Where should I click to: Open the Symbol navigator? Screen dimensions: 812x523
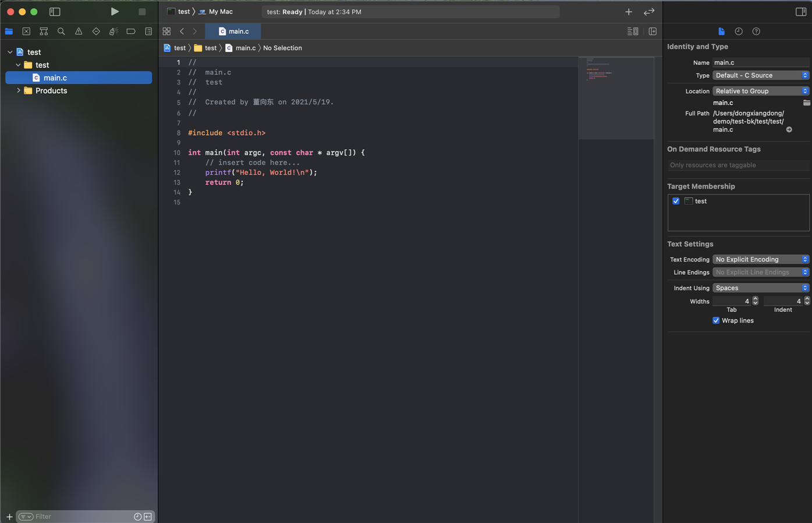(x=44, y=31)
